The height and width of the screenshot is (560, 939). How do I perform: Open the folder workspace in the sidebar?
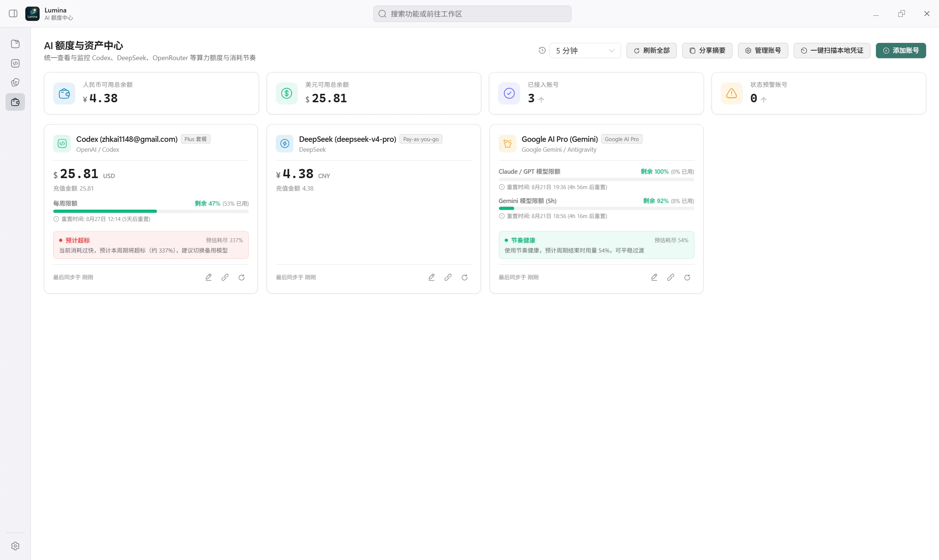coord(15,44)
